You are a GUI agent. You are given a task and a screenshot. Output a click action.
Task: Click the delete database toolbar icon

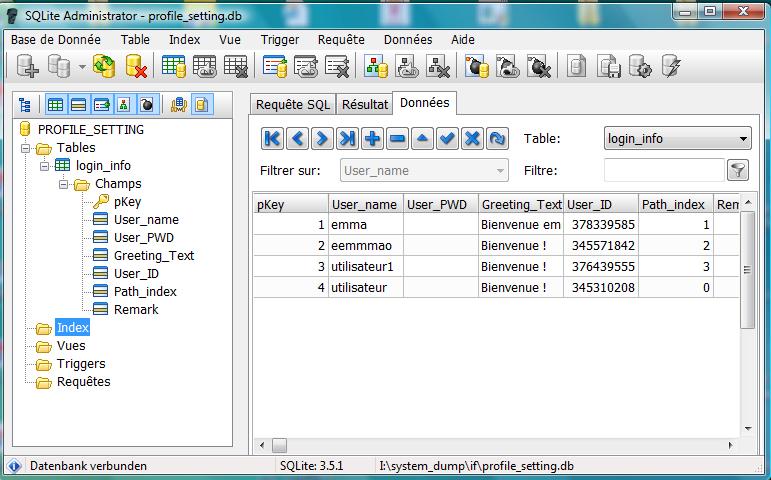tap(136, 67)
